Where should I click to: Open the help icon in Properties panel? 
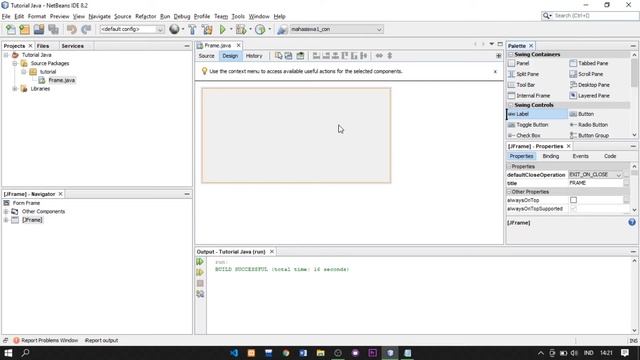click(632, 222)
